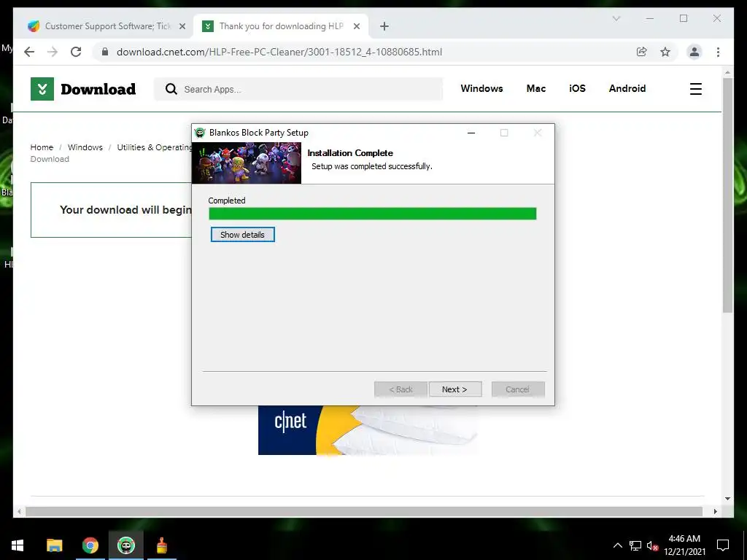Click the Windows breadcrumb link

tap(85, 147)
